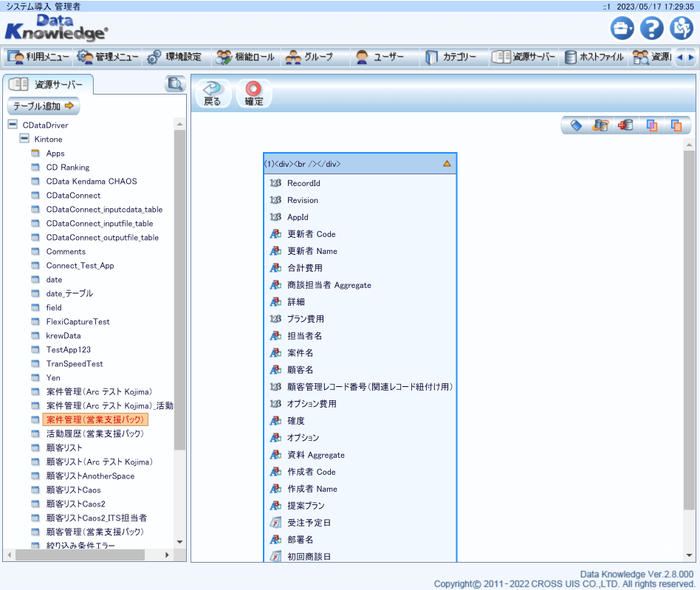Select TranSpeedTest in the tree
The width and height of the screenshot is (700, 590).
[75, 364]
